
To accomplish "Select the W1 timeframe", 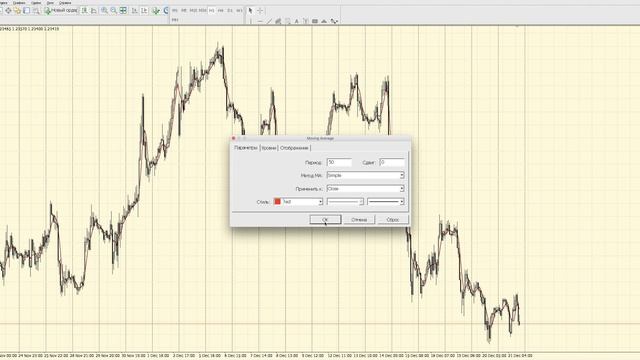I will [x=239, y=10].
